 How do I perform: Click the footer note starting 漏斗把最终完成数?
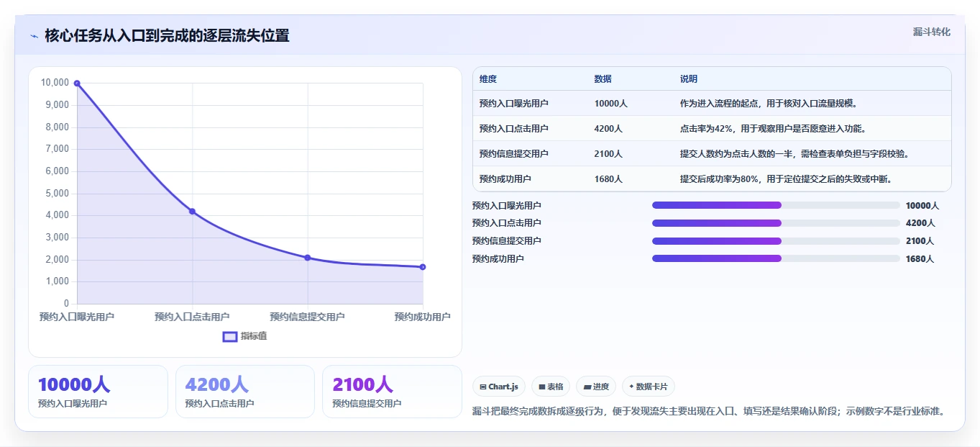pos(708,412)
